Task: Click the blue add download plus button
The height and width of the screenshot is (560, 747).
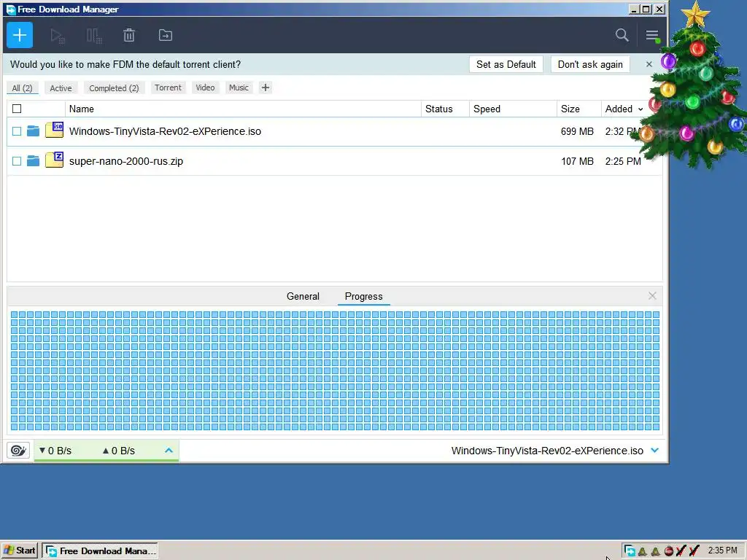Action: (20, 35)
